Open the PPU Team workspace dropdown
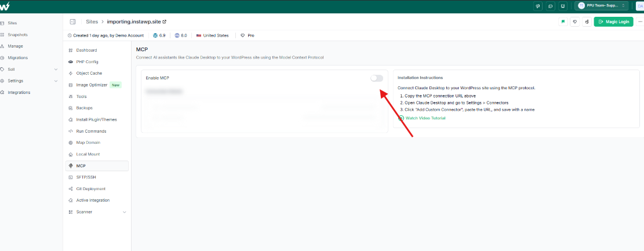644x251 pixels. (x=601, y=6)
